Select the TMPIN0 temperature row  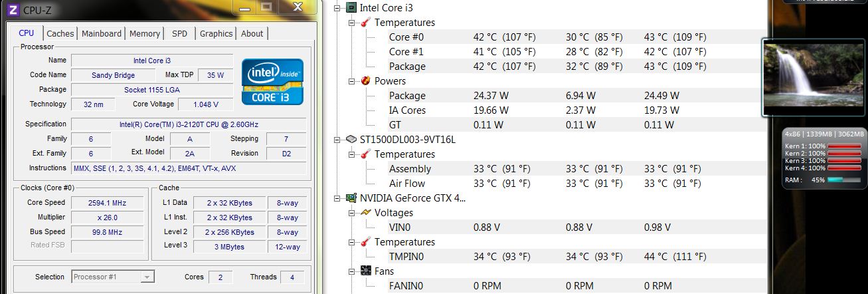(576, 257)
